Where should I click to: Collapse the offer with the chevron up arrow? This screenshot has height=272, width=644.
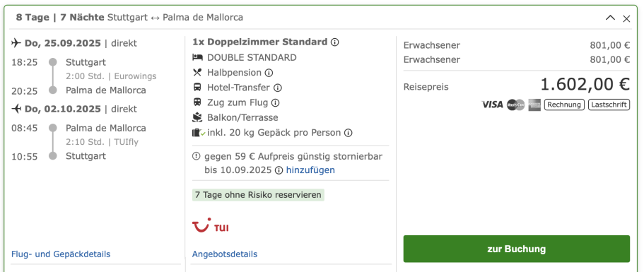tap(610, 18)
